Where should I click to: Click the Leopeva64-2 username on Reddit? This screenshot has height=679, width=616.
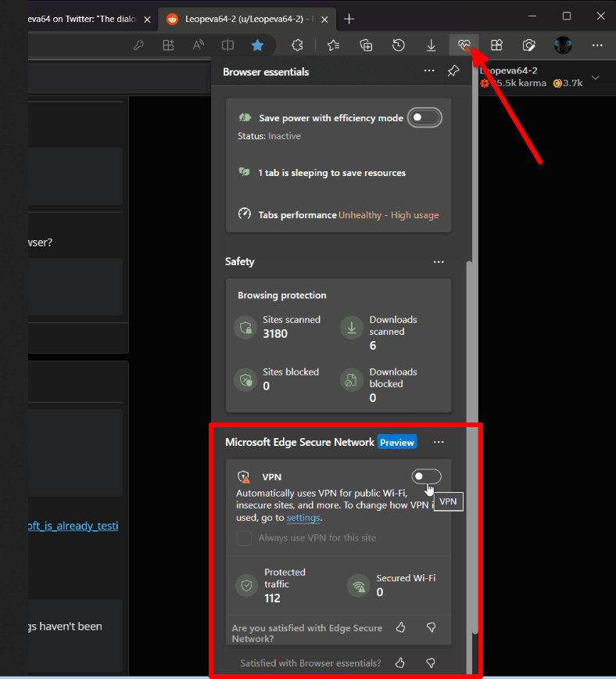point(509,70)
